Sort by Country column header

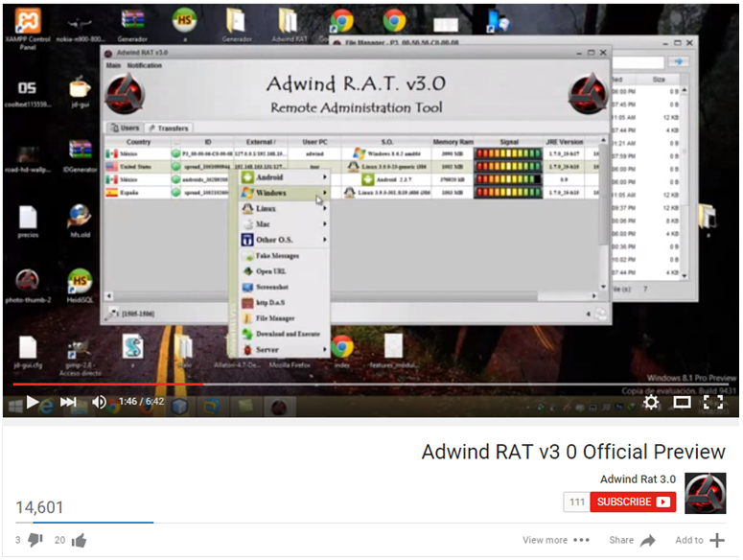pyautogui.click(x=138, y=142)
